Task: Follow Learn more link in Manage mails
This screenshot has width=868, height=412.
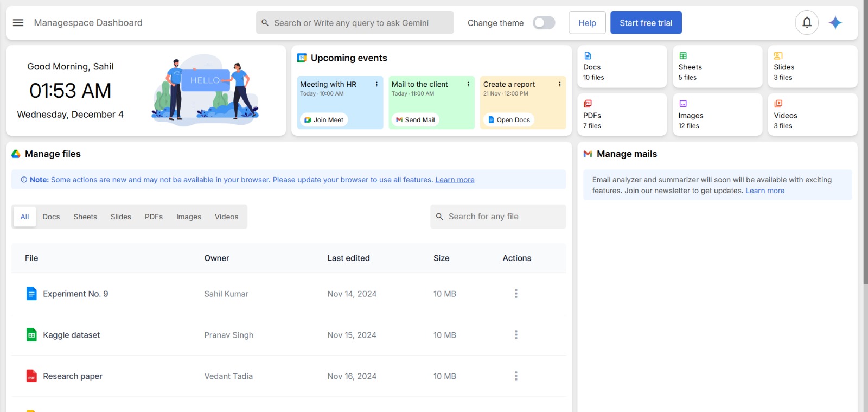Action: click(765, 191)
